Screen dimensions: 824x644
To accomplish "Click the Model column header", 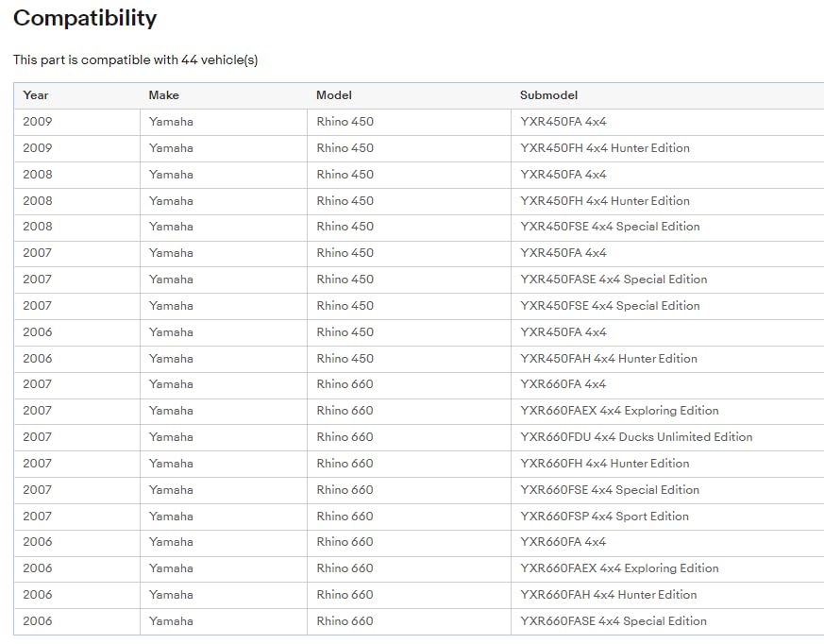I will click(x=334, y=95).
